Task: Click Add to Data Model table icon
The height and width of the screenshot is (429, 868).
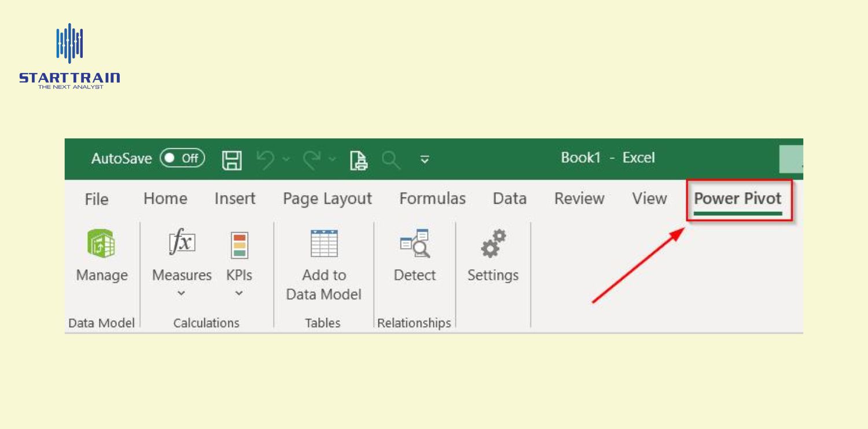Action: 323,244
